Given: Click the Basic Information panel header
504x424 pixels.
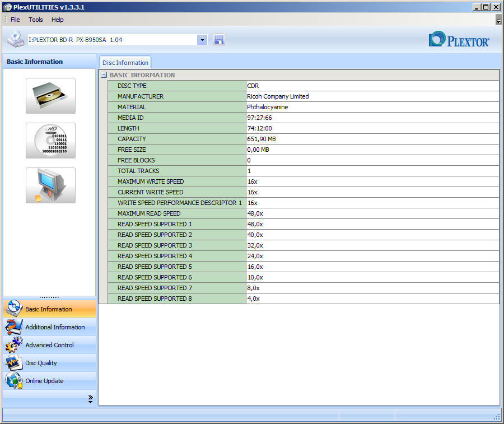Looking at the screenshot, I should (x=49, y=62).
